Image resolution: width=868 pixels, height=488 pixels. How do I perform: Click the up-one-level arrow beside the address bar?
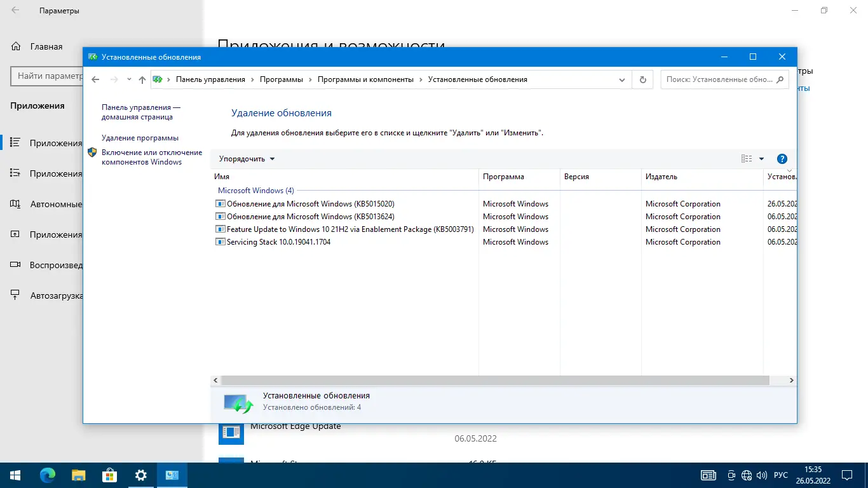point(142,79)
